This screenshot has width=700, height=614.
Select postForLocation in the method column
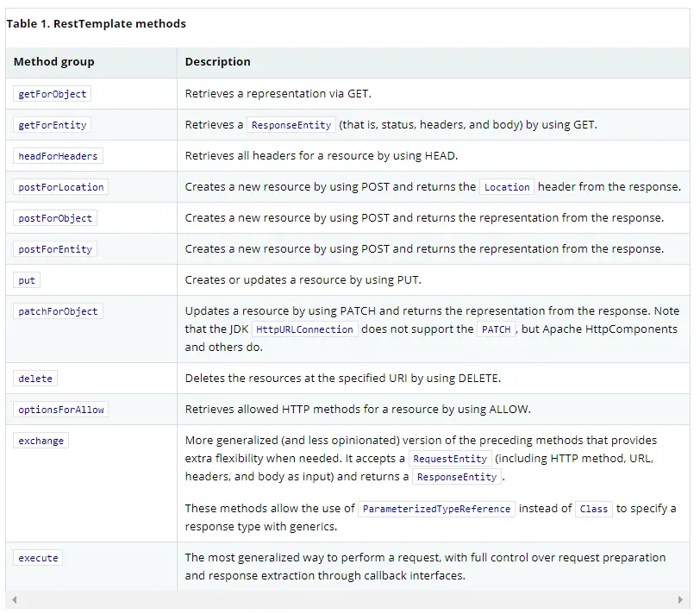(60, 187)
